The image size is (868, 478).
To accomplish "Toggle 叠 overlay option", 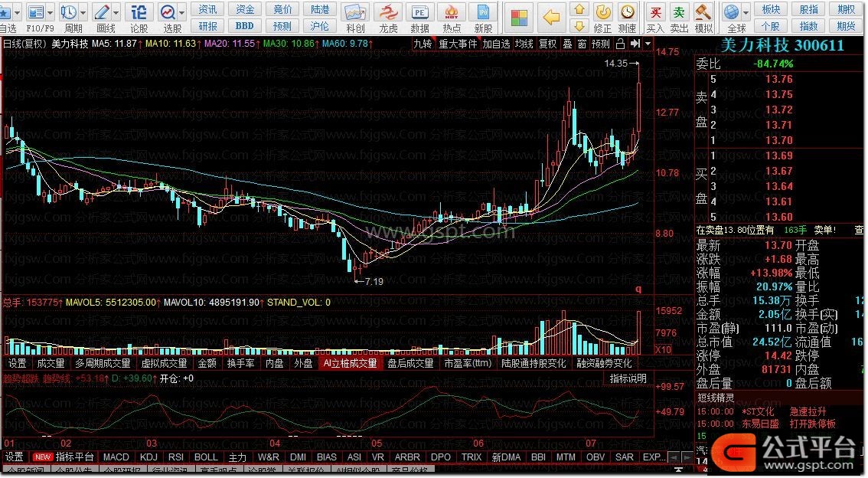I will (x=568, y=44).
